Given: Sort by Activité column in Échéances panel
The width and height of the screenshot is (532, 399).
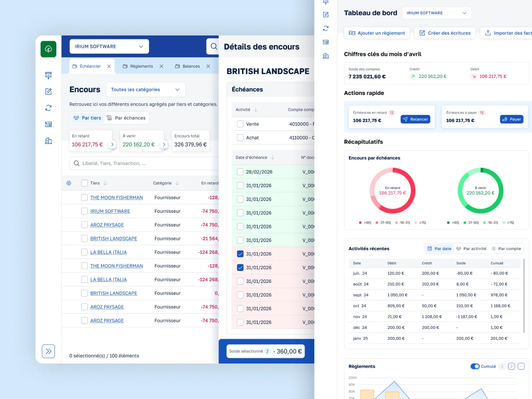Looking at the screenshot, I should [256, 110].
